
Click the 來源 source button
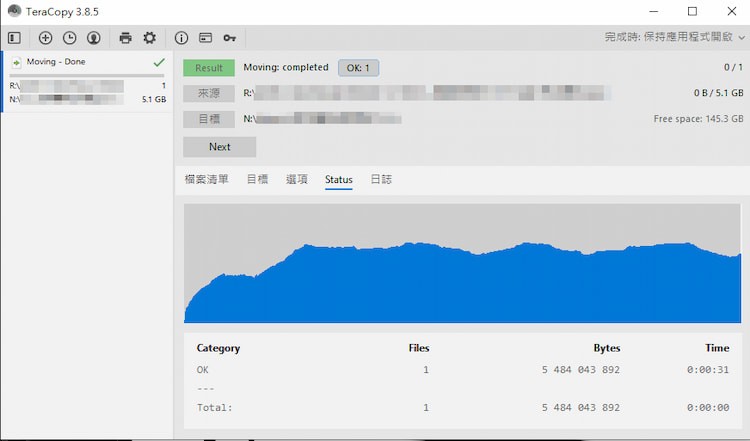point(209,93)
